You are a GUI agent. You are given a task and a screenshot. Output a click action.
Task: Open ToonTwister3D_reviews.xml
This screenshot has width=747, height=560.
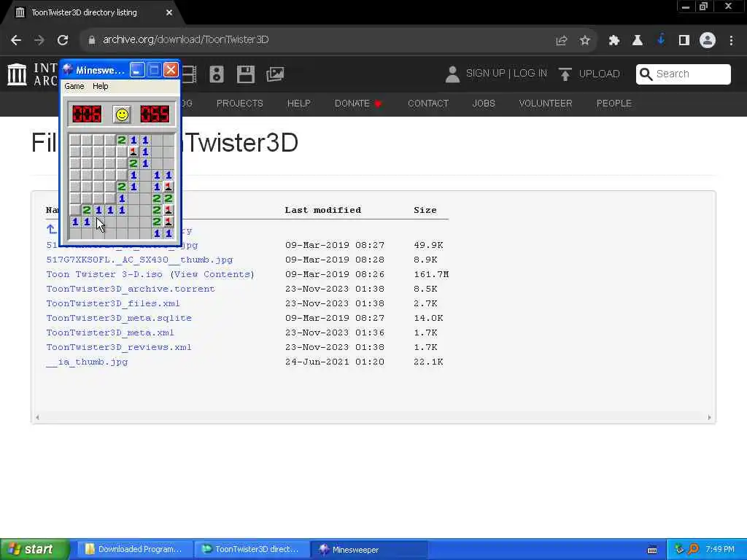[119, 347]
